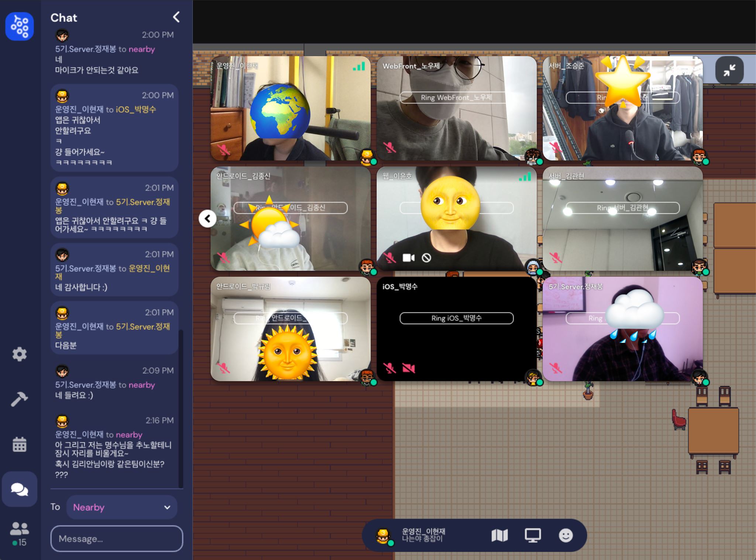Focus the Message input field
The height and width of the screenshot is (560, 756).
117,539
